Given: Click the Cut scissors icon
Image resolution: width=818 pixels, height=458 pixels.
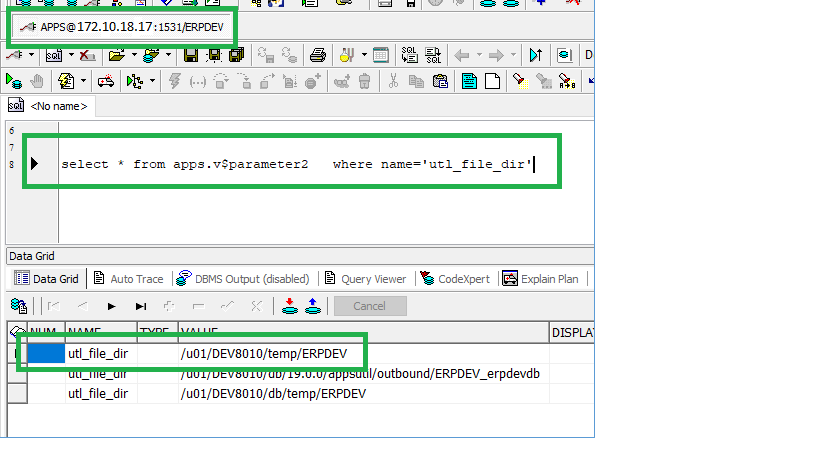Looking at the screenshot, I should (x=394, y=80).
